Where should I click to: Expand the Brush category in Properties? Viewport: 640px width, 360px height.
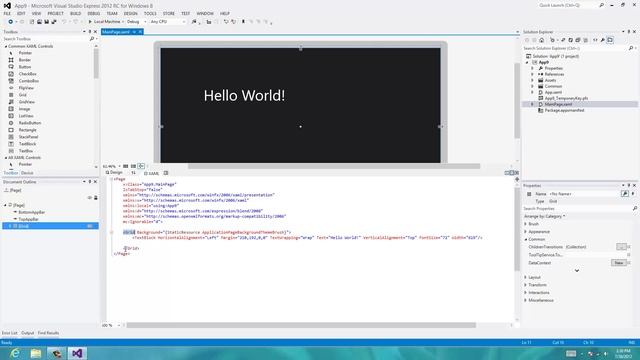[526, 224]
